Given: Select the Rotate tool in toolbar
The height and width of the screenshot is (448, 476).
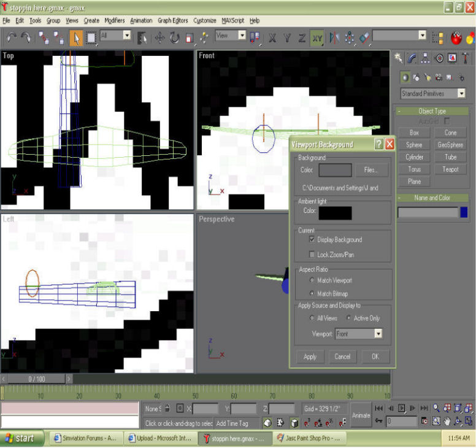Looking at the screenshot, I should 175,37.
